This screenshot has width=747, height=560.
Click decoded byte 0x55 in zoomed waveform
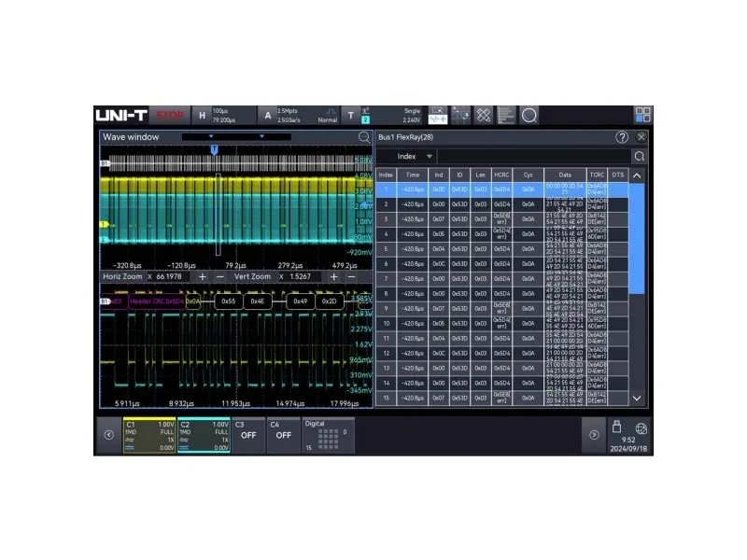click(x=229, y=301)
